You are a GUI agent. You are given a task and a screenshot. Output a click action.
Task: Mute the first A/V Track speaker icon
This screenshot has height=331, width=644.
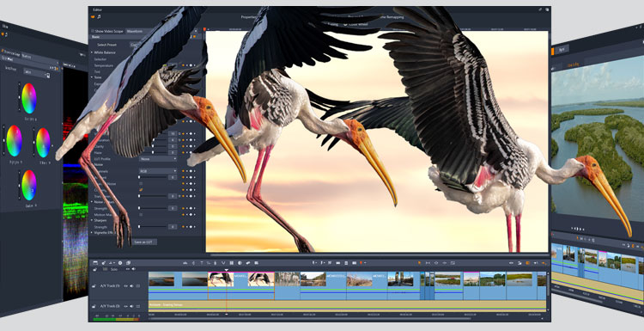click(x=132, y=285)
